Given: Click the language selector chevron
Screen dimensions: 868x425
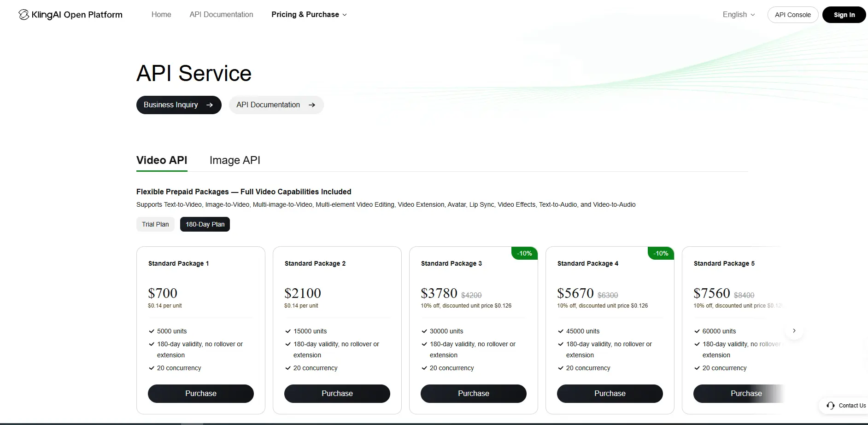Looking at the screenshot, I should coord(753,15).
